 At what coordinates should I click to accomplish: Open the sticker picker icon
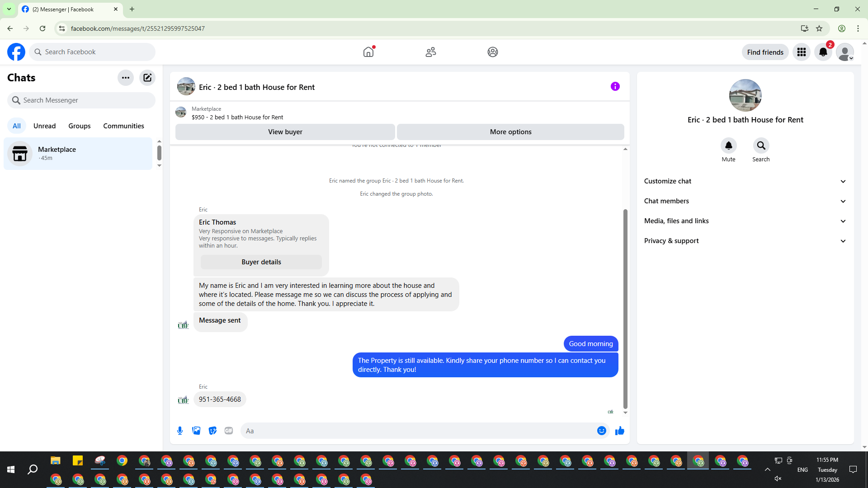pyautogui.click(x=212, y=431)
